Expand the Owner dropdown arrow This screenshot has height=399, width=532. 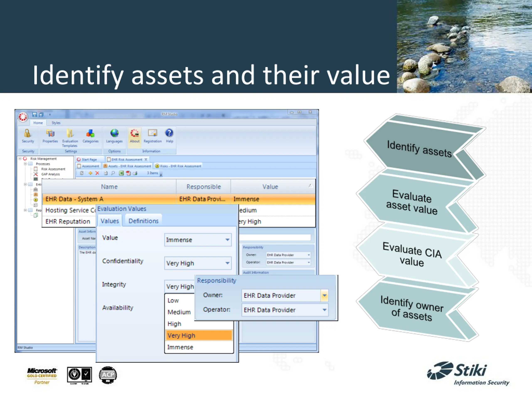[324, 295]
